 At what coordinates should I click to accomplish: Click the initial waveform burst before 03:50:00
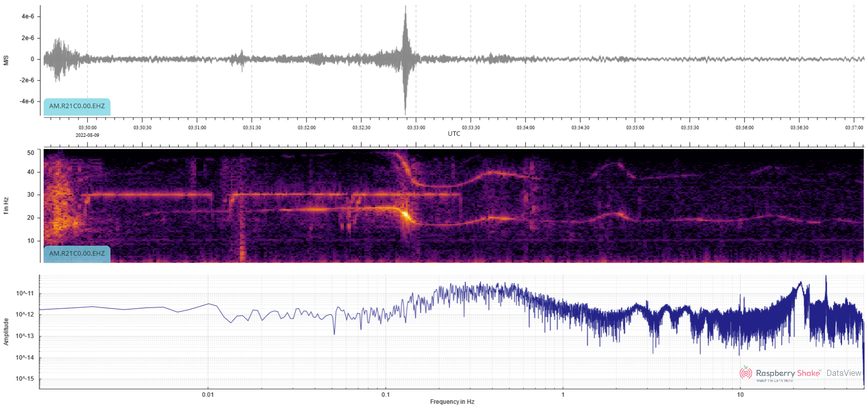[60, 59]
